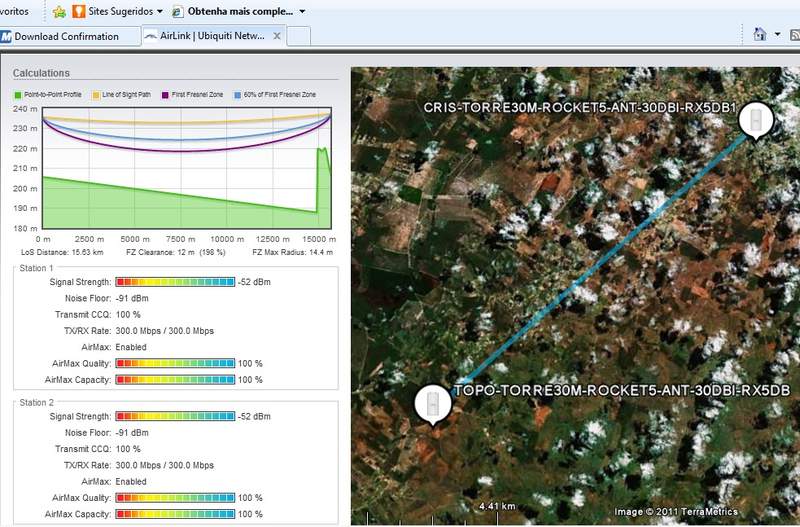Select the CRIS tower station map marker
800x527 pixels.
pos(756,120)
